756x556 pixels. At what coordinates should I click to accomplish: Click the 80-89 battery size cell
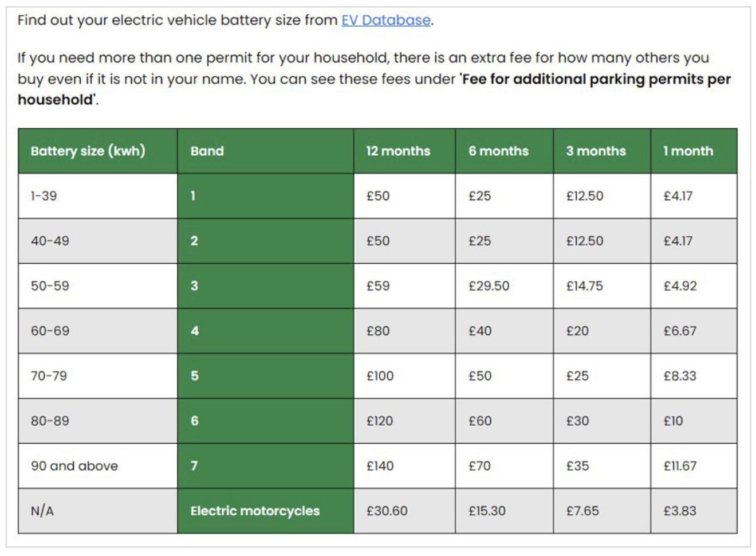pos(50,421)
